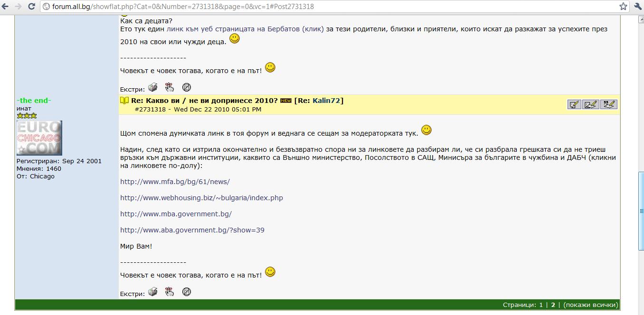
Task: Open the Chrome wrench settings menu
Action: point(637,7)
